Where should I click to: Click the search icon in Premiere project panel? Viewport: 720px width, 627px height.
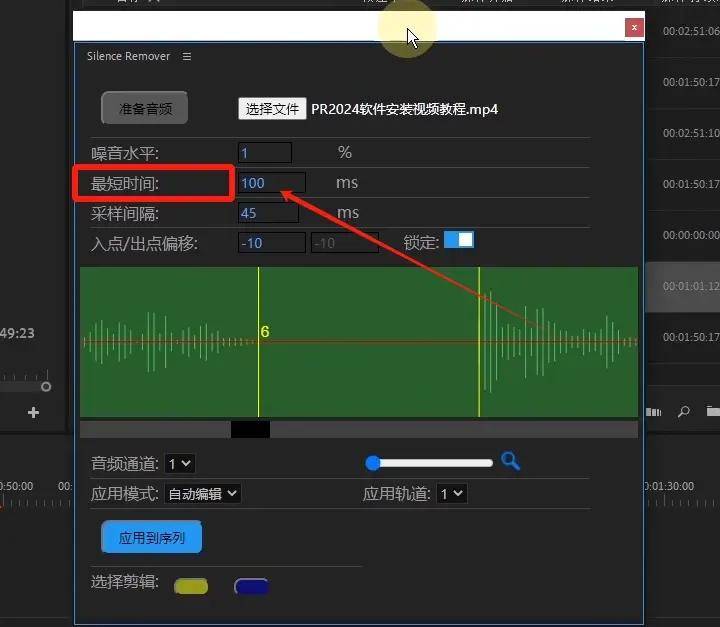coord(683,411)
